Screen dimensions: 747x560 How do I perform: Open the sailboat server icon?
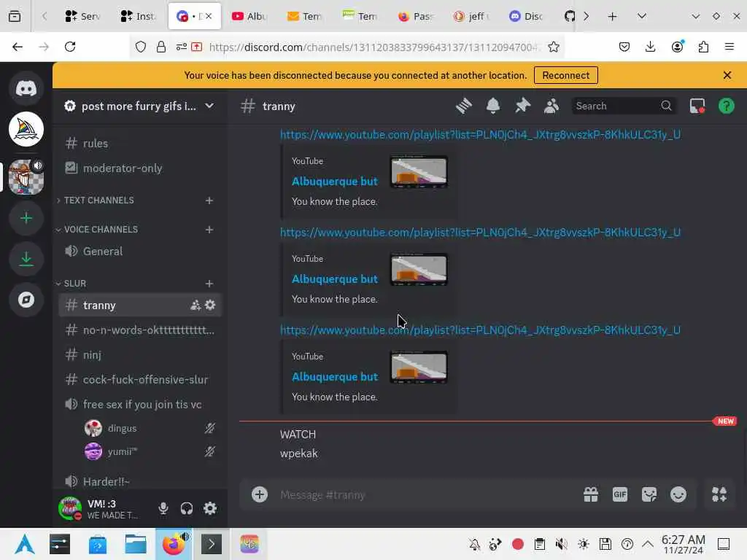point(26,129)
